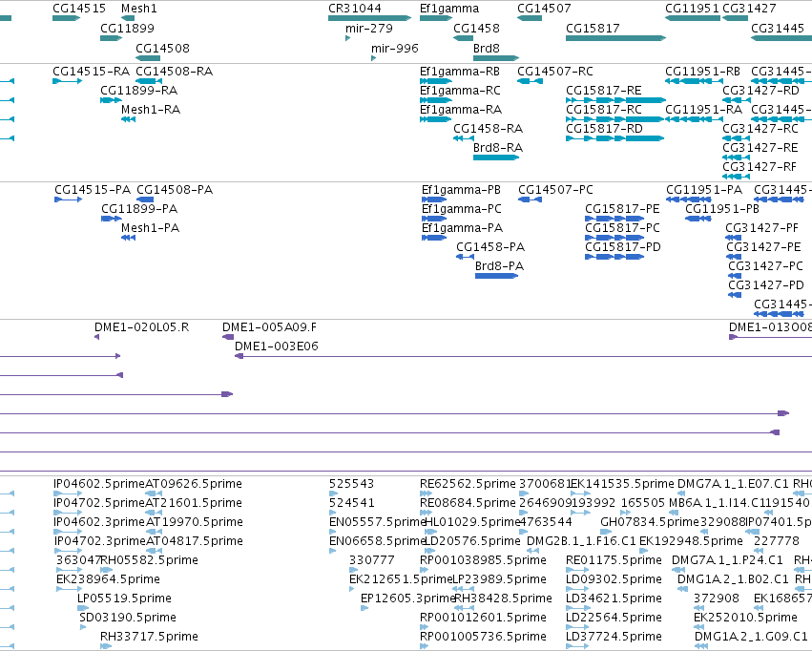Click the "CG14507-RC" transcript label
Image resolution: width=812 pixels, height=651 pixels.
point(555,71)
